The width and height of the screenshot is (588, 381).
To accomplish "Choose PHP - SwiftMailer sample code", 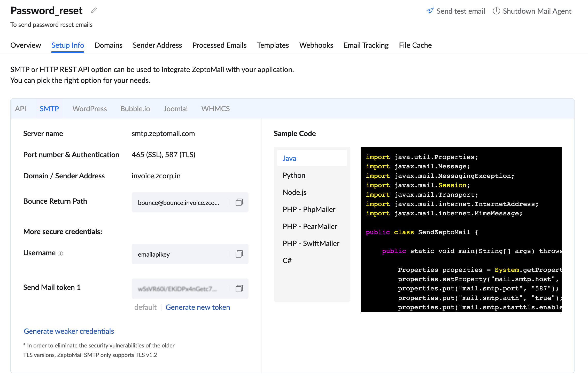I will coord(311,243).
